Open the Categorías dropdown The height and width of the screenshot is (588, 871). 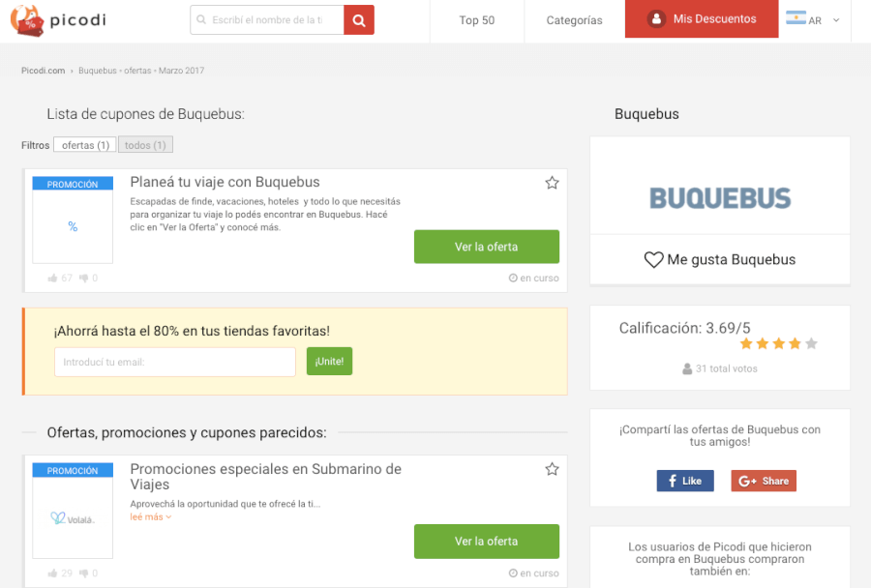point(573,19)
